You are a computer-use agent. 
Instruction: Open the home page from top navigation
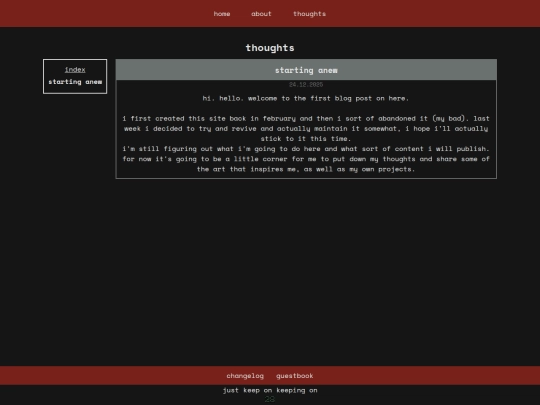(222, 14)
